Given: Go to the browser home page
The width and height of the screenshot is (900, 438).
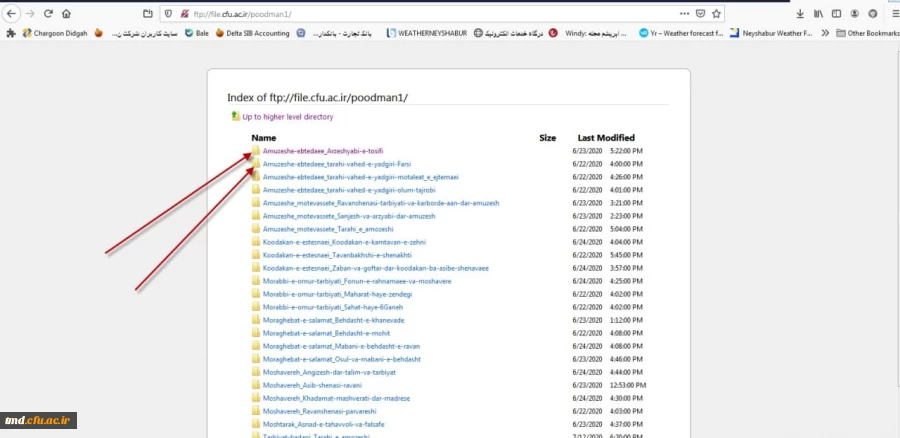Looking at the screenshot, I should pos(66,14).
